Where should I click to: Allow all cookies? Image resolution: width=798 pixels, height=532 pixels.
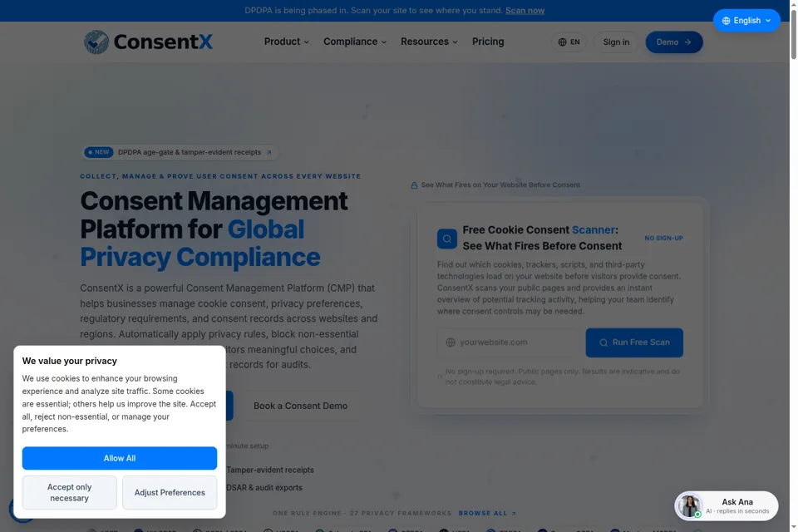click(120, 458)
